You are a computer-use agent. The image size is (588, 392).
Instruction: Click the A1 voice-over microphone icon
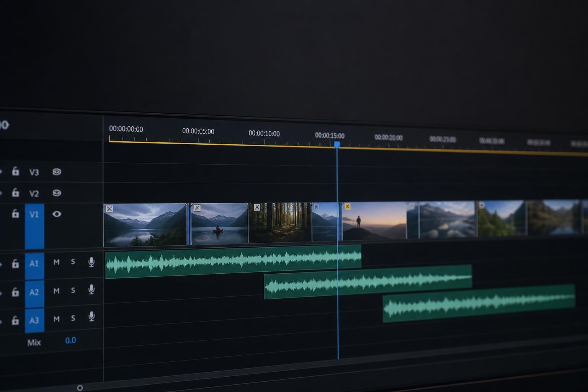[x=91, y=262]
